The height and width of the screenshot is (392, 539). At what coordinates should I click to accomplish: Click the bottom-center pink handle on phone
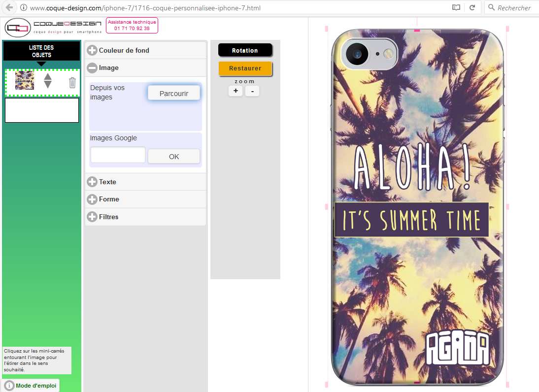pos(417,382)
